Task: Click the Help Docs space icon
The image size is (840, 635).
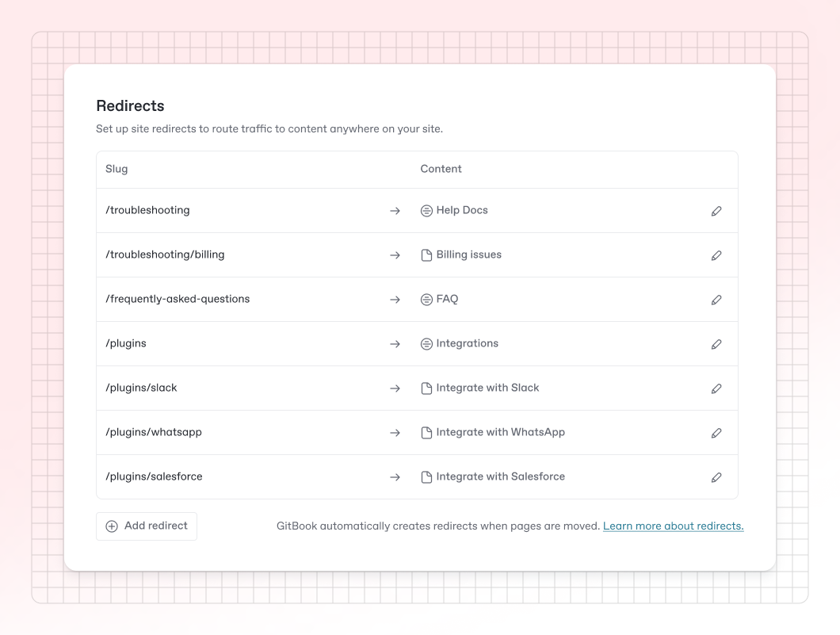Action: click(x=426, y=211)
